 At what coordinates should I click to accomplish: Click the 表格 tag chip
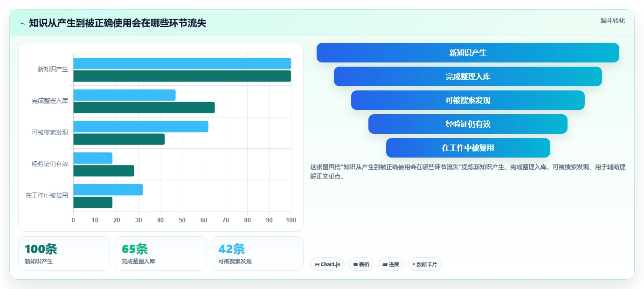click(x=361, y=264)
